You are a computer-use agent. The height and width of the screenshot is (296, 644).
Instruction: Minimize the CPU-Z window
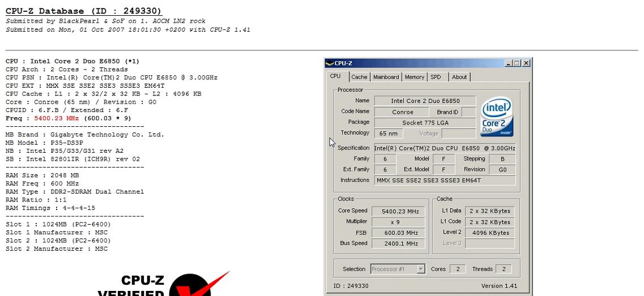(x=509, y=63)
